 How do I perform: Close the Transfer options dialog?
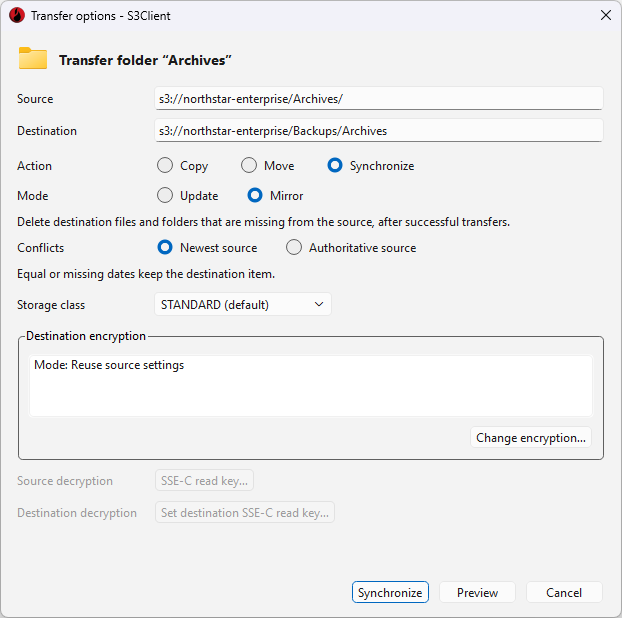tap(605, 15)
